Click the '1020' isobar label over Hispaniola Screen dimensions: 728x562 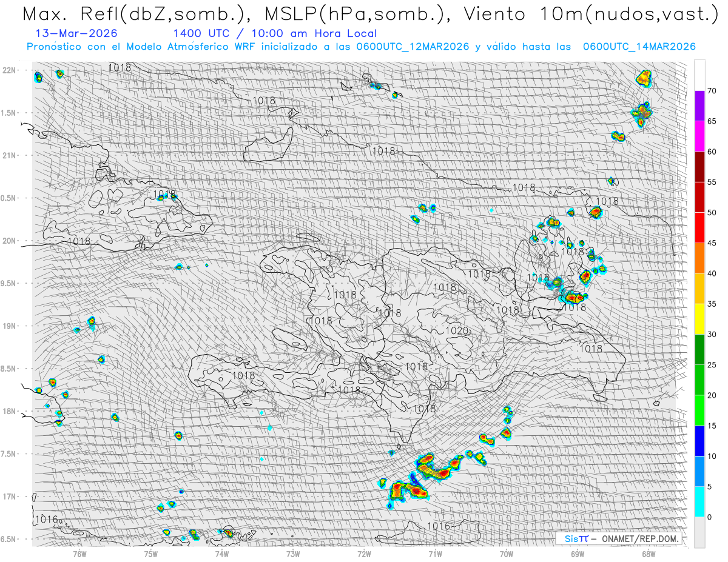click(x=457, y=331)
